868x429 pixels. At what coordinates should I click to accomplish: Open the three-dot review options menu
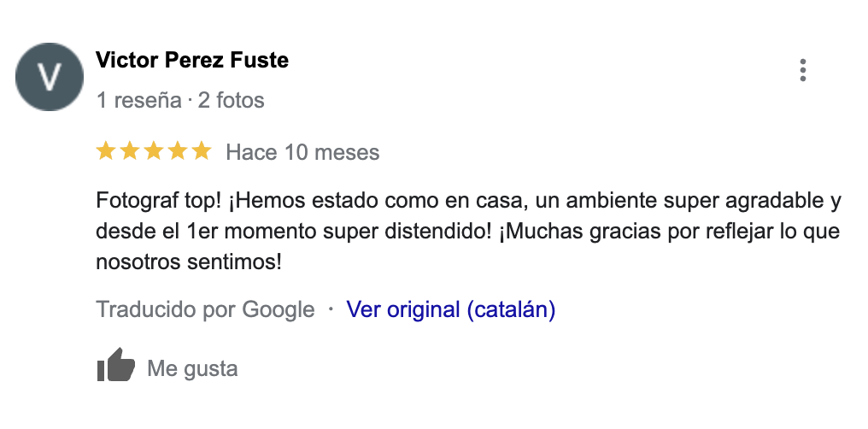[x=802, y=70]
